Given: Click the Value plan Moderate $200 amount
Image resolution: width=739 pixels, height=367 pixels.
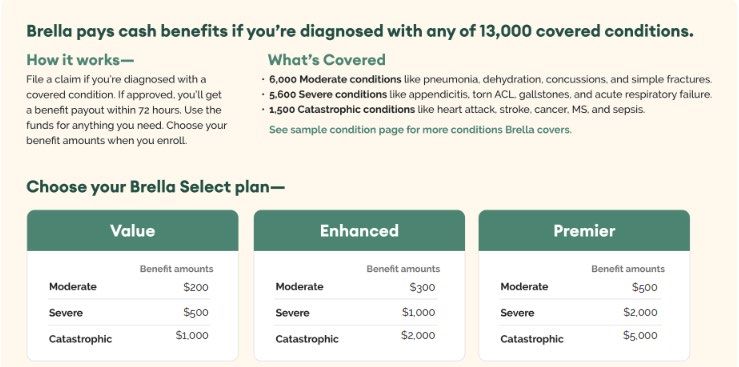Looking at the screenshot, I should (196, 287).
